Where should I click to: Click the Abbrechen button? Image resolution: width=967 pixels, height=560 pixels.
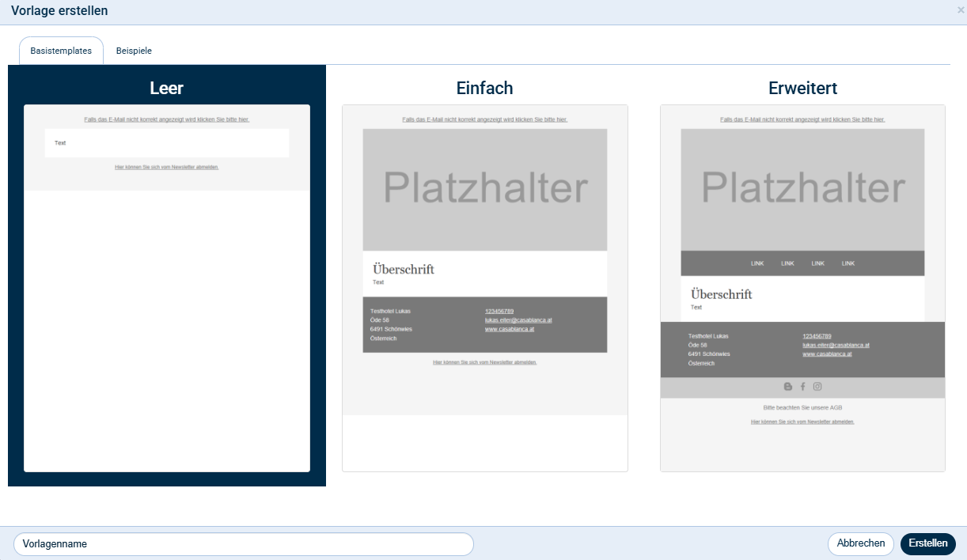click(x=861, y=543)
